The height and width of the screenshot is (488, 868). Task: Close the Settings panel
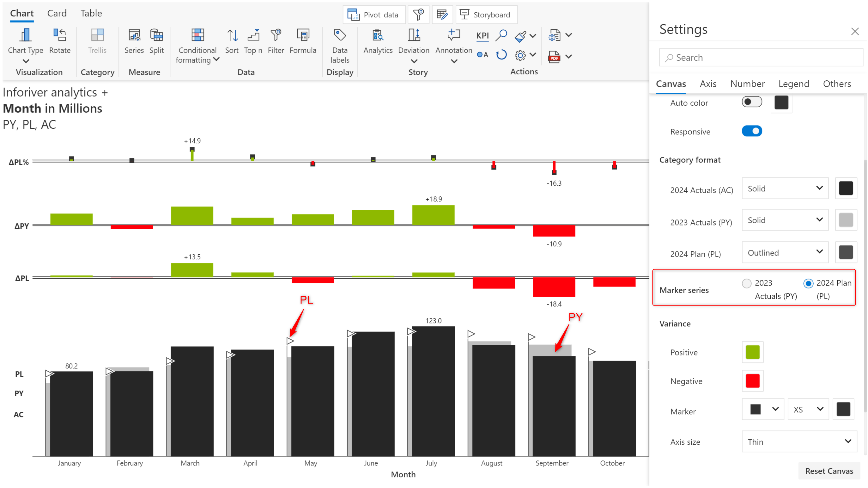854,31
